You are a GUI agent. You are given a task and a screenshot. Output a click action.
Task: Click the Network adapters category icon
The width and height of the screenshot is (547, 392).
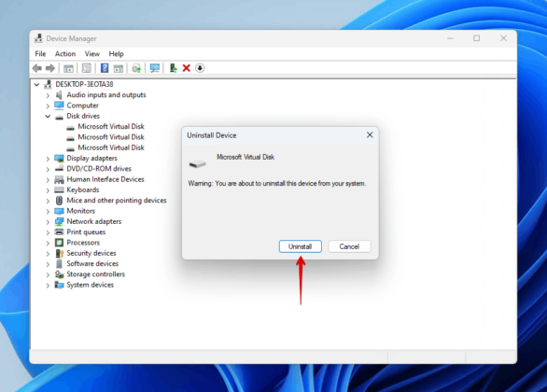point(60,221)
